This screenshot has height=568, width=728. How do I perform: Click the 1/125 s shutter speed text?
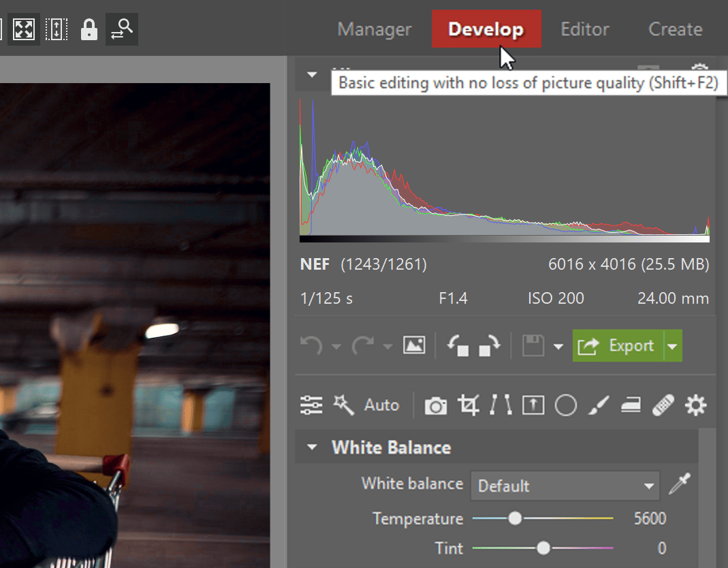pyautogui.click(x=326, y=298)
